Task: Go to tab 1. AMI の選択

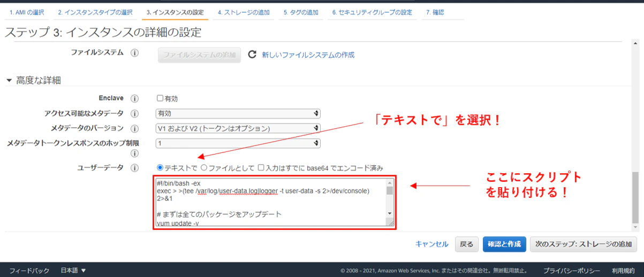Action: pos(27,12)
